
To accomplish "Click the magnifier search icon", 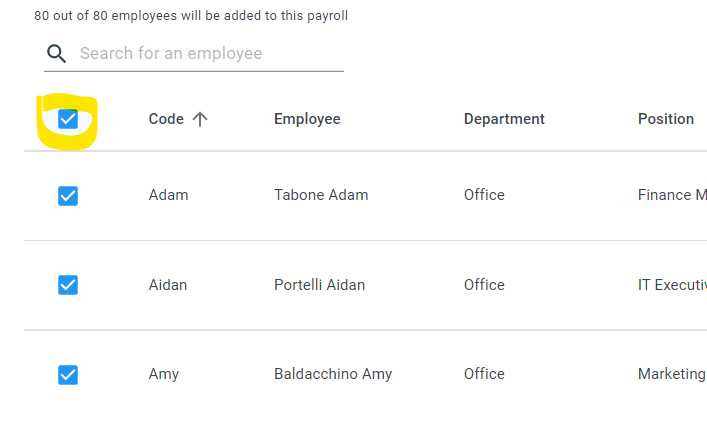I will (x=57, y=54).
